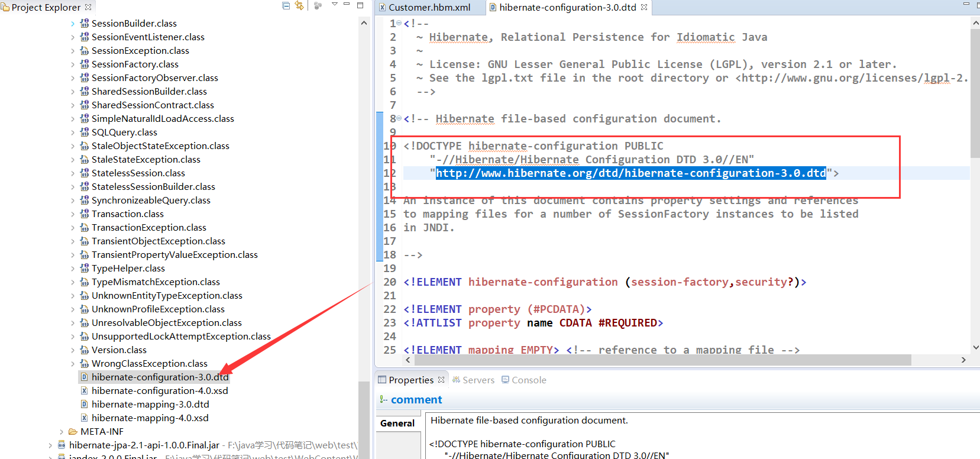Click TransientObjectException.class icon
The image size is (980, 459).
85,241
